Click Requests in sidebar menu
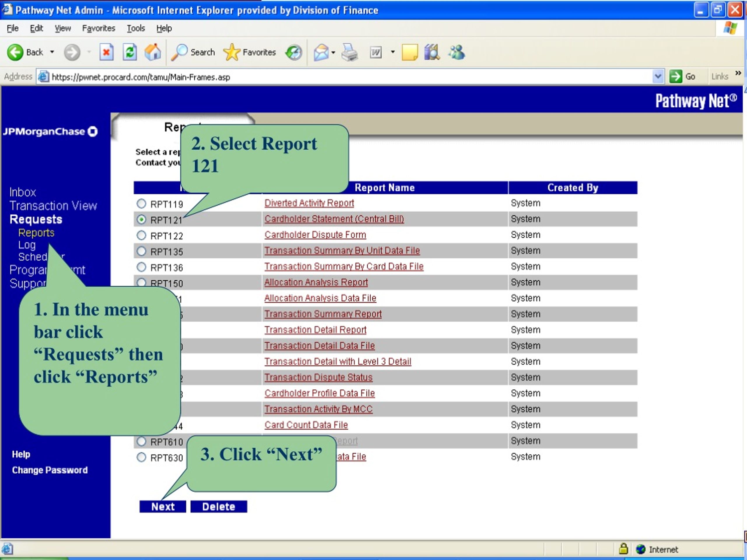Screen dimensions: 747x560 [36, 219]
